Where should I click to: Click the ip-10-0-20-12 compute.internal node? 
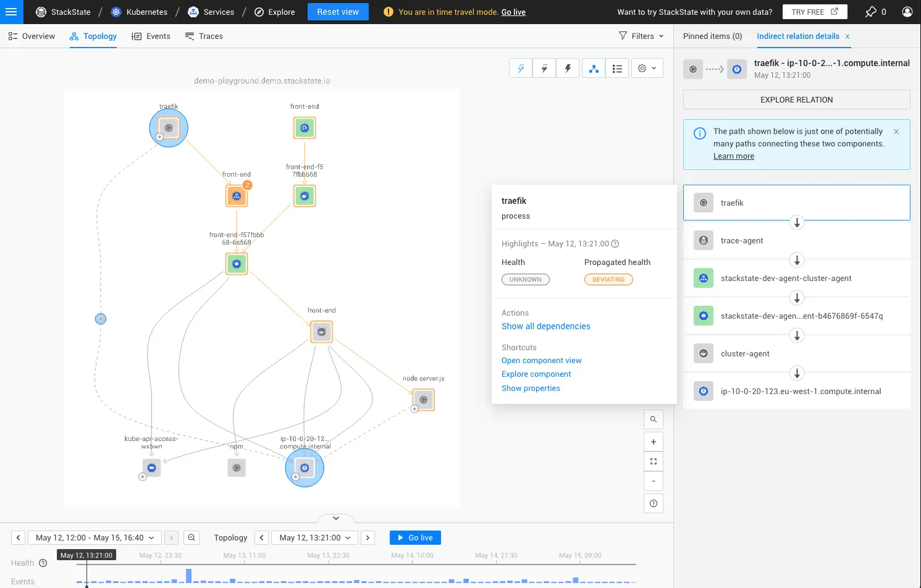click(x=305, y=468)
